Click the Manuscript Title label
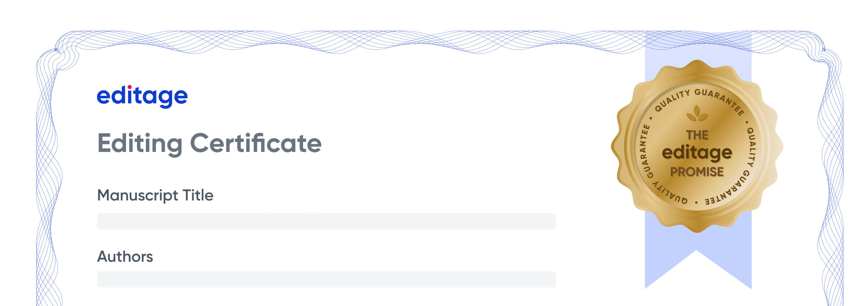 (155, 196)
